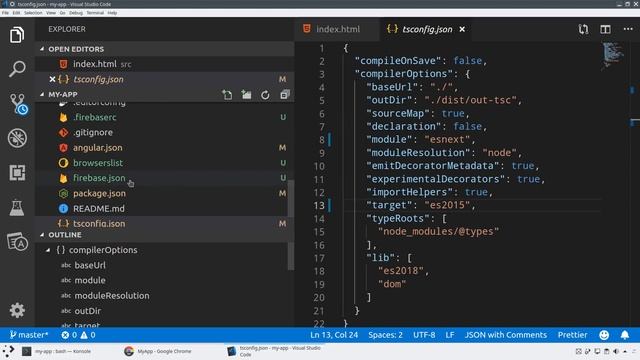640x360 pixels.
Task: Click the master branch indicator
Action: [x=29, y=335]
